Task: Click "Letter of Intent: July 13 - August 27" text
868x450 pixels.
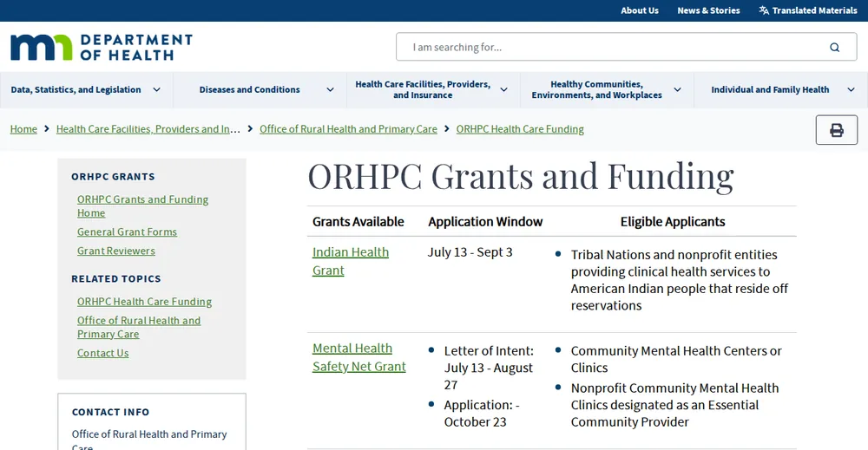Action: pos(489,368)
